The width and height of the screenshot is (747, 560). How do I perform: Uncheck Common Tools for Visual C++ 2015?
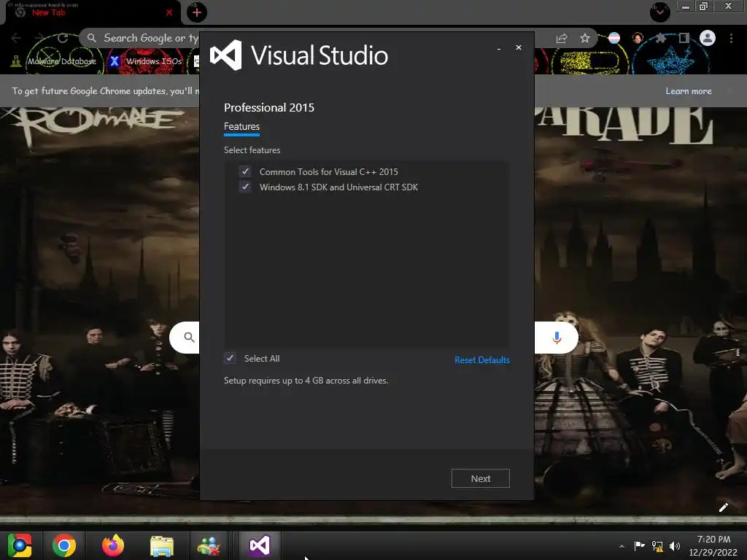(245, 171)
